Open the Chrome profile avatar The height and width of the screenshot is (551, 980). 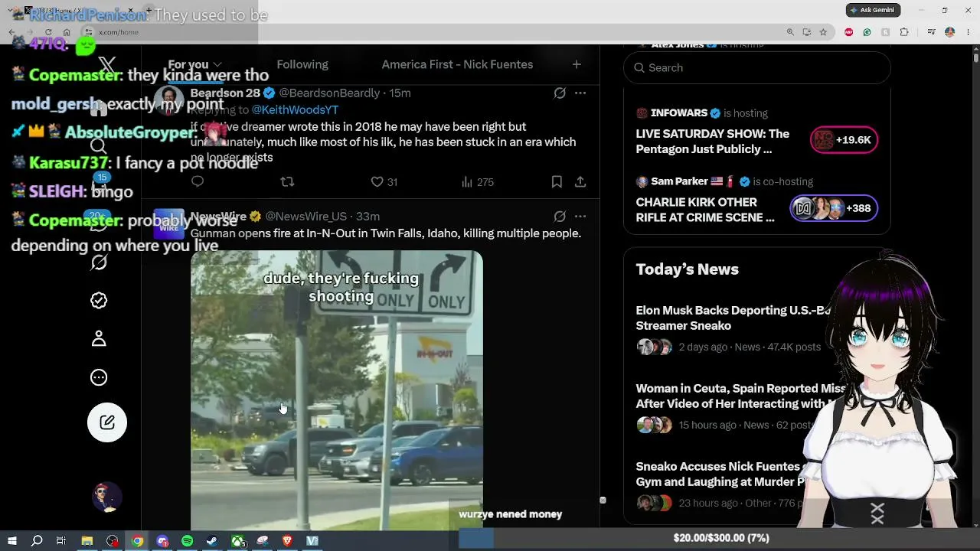[x=949, y=32]
